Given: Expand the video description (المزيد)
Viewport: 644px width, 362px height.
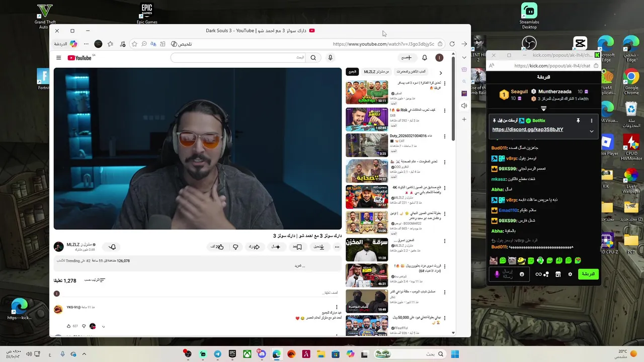Looking at the screenshot, I should (300, 265).
